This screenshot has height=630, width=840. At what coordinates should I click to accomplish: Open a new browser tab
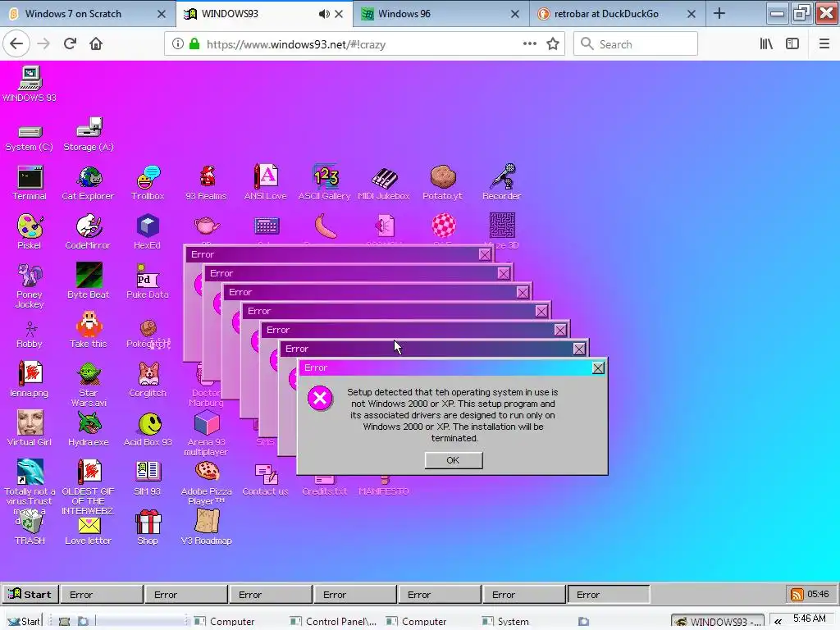point(719,14)
